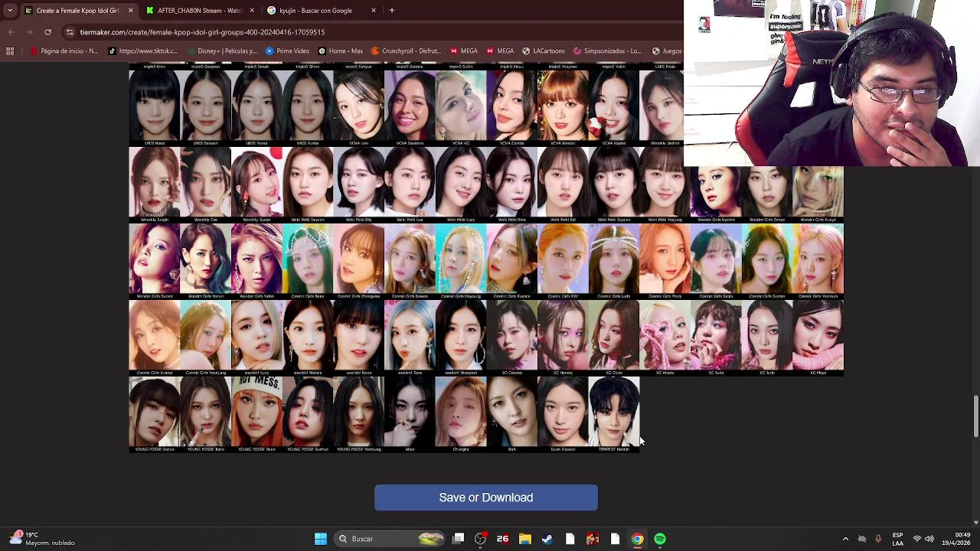Open Spotify from the taskbar
This screenshot has height=551, width=980.
tap(660, 539)
